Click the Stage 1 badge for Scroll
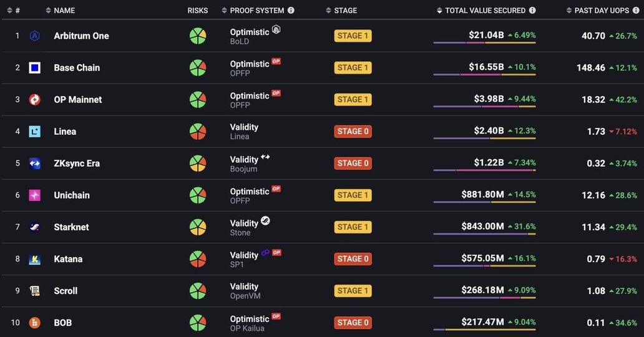The height and width of the screenshot is (337, 644). click(353, 291)
